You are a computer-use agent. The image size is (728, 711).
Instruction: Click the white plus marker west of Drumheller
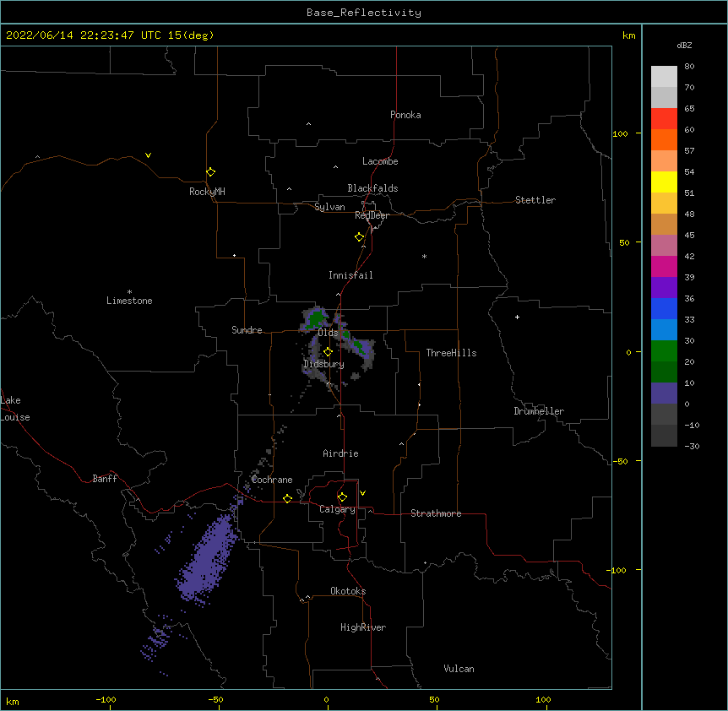[517, 317]
